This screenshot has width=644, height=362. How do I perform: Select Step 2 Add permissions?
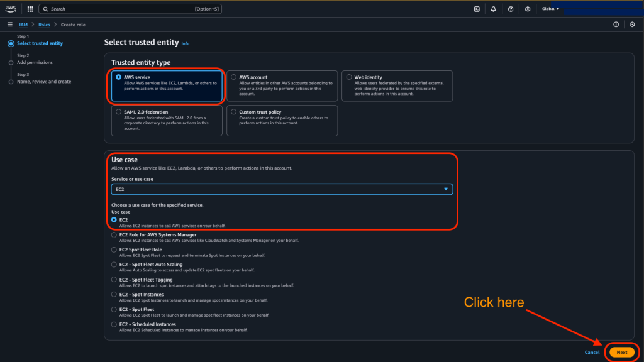click(x=35, y=62)
